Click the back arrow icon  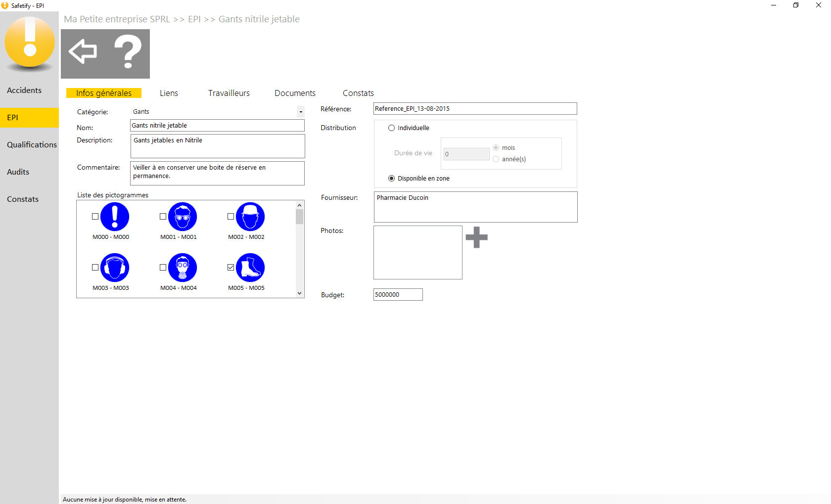click(x=83, y=51)
